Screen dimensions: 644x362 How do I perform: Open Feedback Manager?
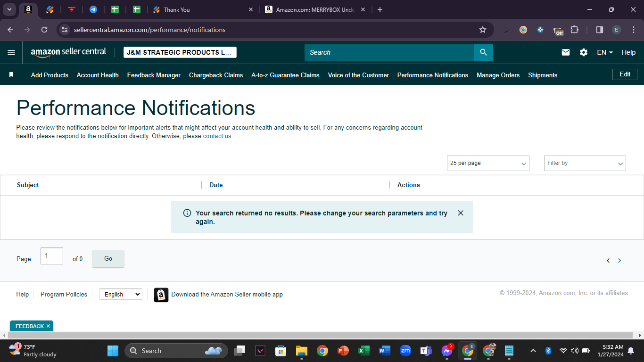coord(154,75)
